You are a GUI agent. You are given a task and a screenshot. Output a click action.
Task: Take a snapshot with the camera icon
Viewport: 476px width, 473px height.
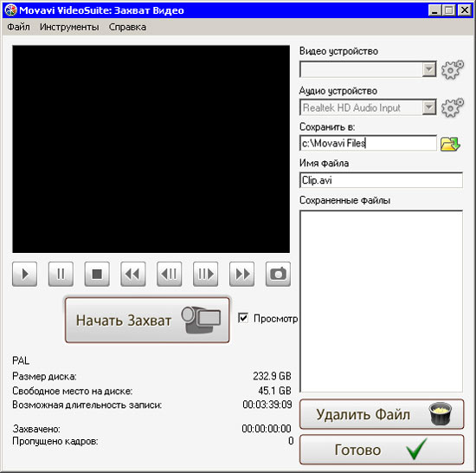click(278, 274)
